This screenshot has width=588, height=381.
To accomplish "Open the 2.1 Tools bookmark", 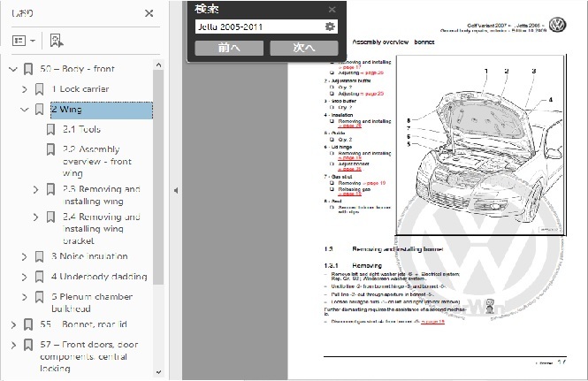I will point(81,129).
